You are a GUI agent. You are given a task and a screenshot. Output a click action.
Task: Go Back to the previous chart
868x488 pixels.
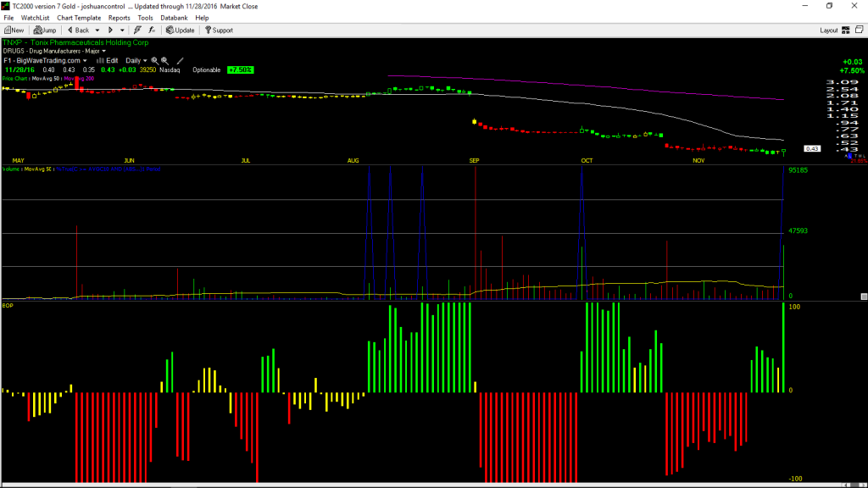[78, 30]
